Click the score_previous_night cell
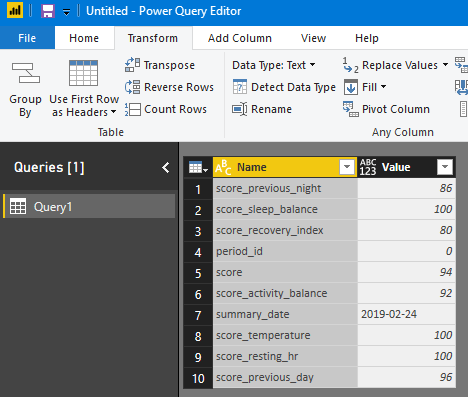Image resolution: width=468 pixels, height=397 pixels. pos(285,188)
